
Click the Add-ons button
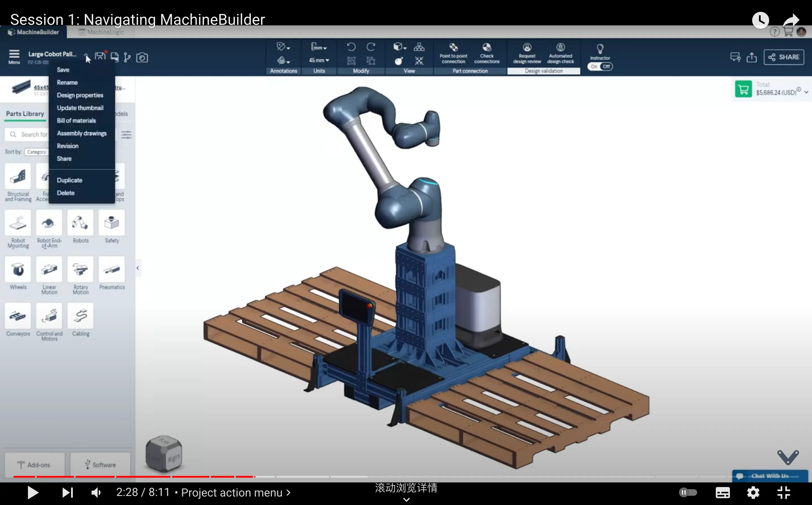[x=34, y=465]
